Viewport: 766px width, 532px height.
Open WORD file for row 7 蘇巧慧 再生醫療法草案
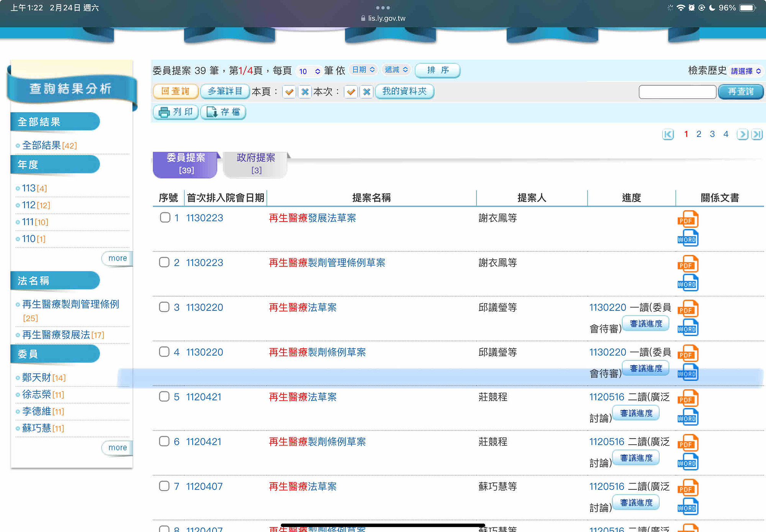tap(688, 507)
